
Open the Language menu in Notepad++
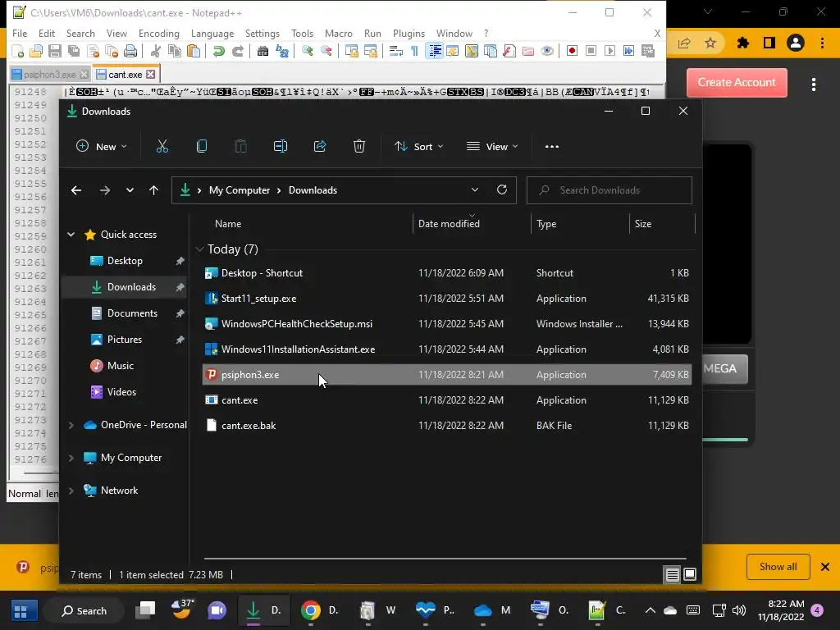point(212,33)
